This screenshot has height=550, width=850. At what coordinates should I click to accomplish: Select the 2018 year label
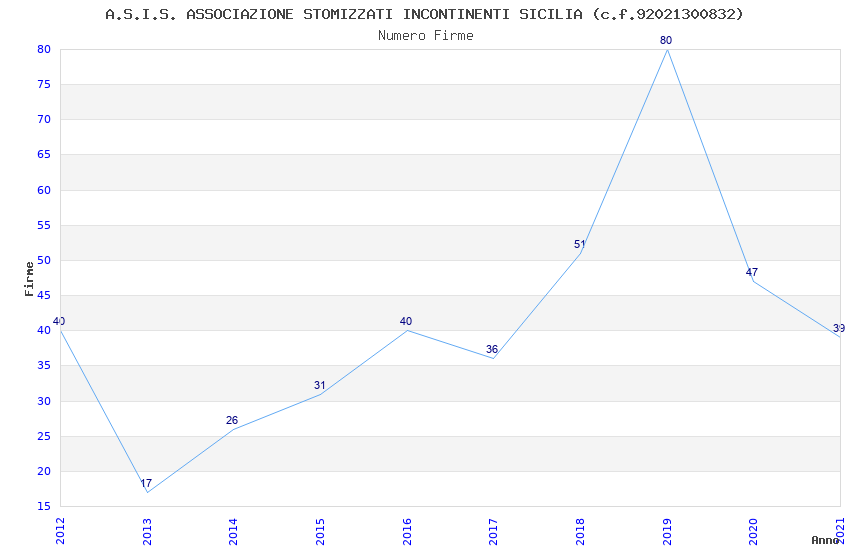point(580,531)
